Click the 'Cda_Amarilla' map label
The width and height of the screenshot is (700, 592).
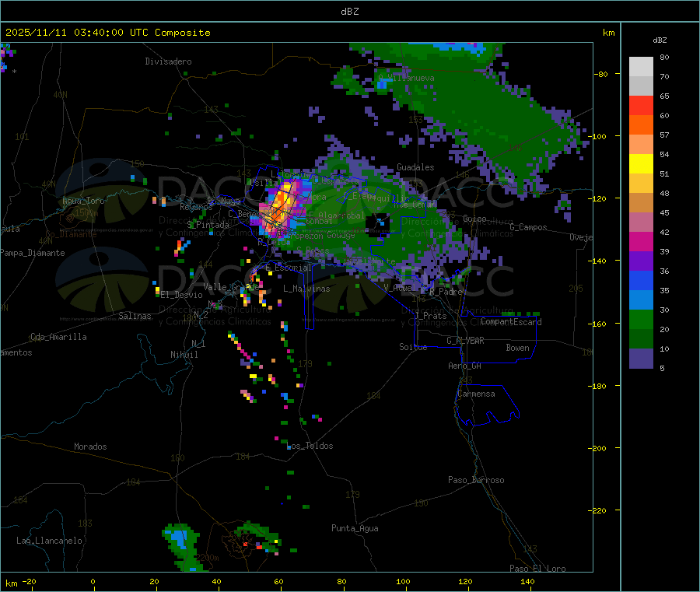(x=58, y=337)
